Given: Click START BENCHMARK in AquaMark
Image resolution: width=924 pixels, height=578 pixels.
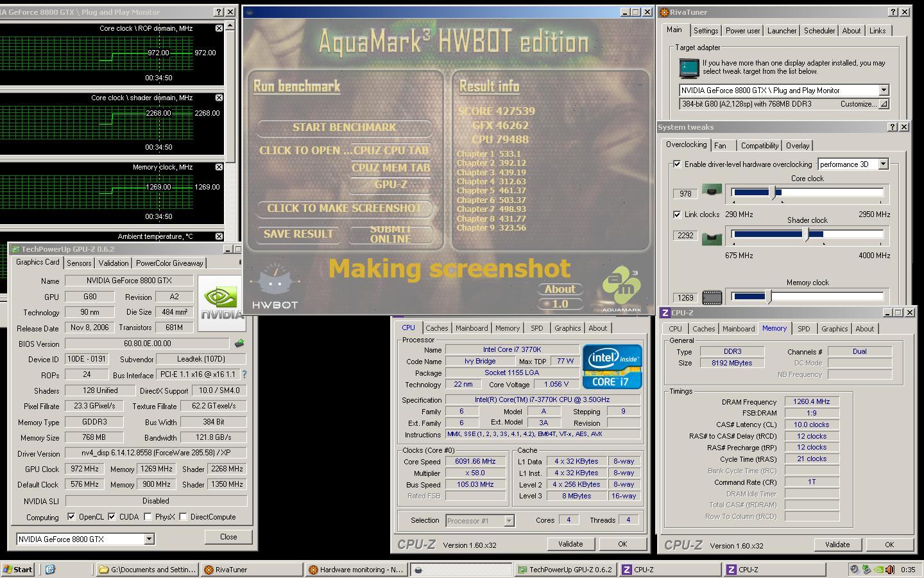Looking at the screenshot, I should (x=344, y=127).
